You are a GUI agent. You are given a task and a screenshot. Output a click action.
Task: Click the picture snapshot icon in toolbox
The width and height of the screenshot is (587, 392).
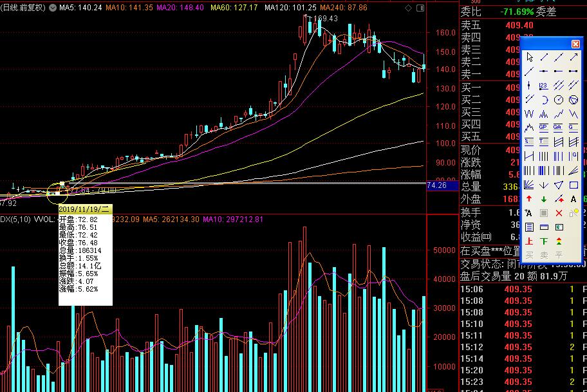tap(559, 227)
